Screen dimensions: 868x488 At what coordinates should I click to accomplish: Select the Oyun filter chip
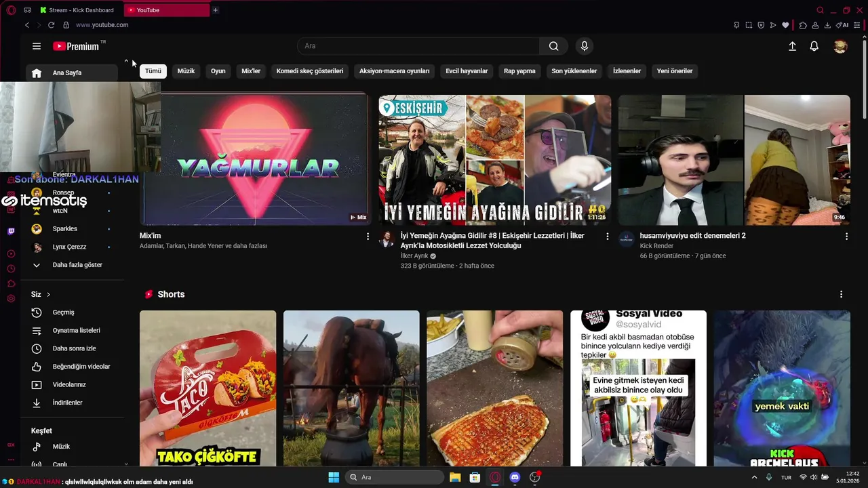(x=218, y=71)
